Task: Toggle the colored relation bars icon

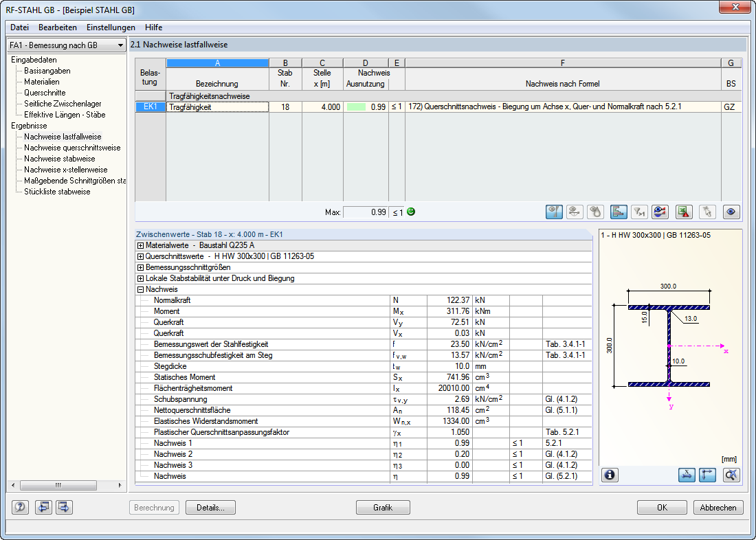Action: coord(618,212)
